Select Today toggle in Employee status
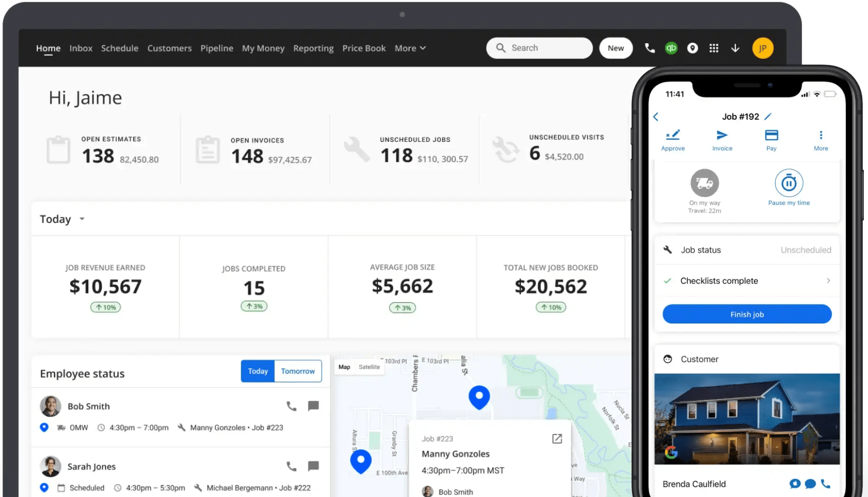Viewport: 868px width, 497px height. coord(258,371)
